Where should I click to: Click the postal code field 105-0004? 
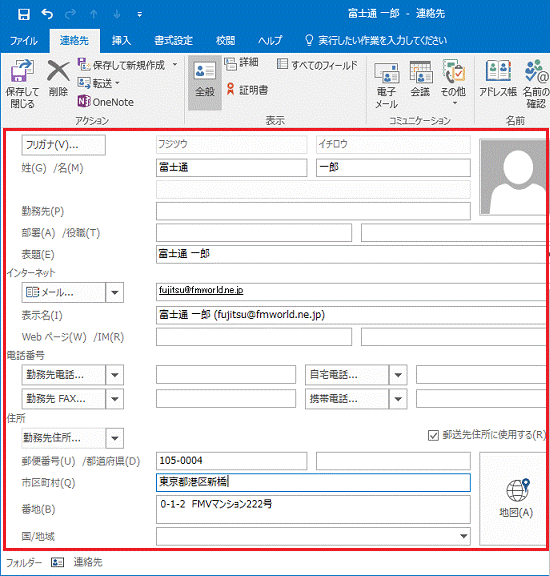pyautogui.click(x=231, y=461)
